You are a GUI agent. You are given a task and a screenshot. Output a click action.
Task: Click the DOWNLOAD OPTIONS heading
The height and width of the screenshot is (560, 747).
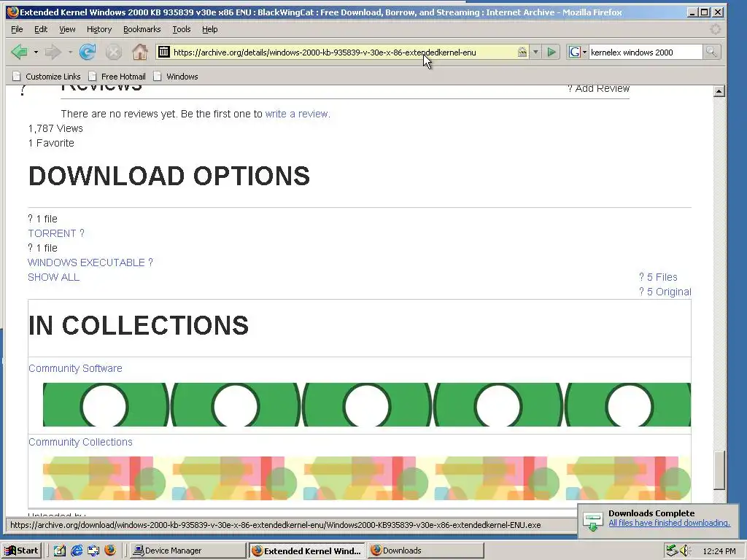pyautogui.click(x=169, y=176)
